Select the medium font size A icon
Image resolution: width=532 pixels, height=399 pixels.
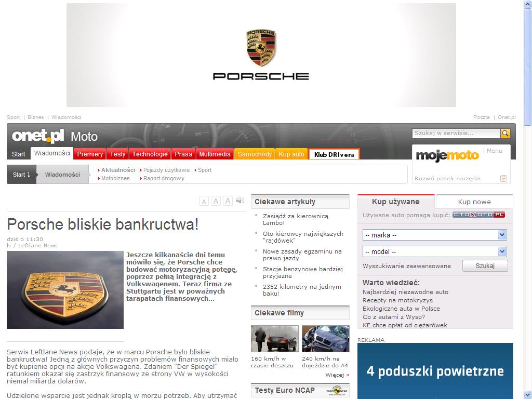(216, 201)
